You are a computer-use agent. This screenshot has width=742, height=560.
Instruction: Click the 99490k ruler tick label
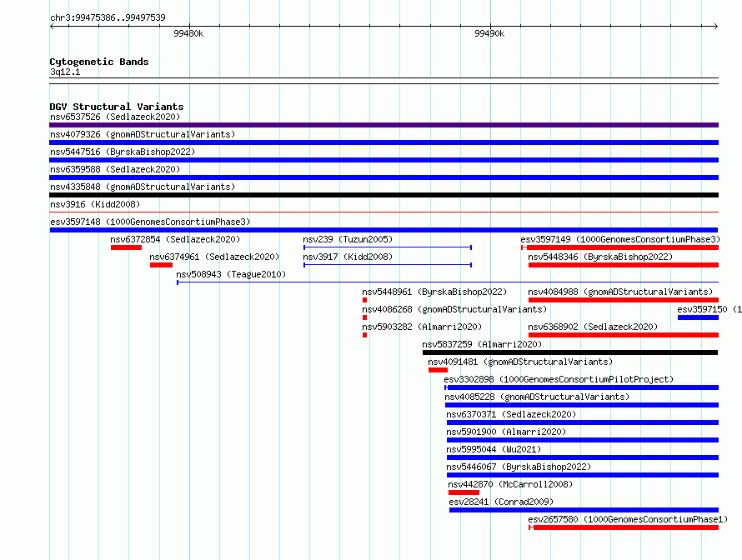tap(489, 33)
